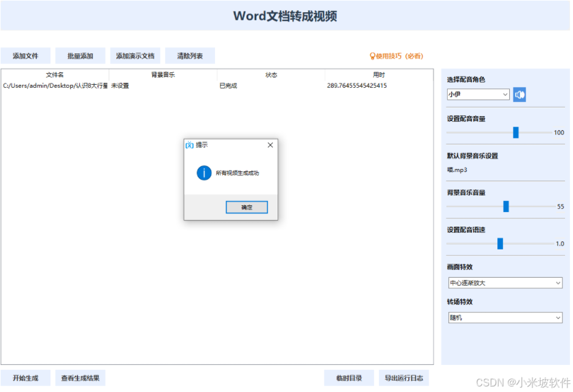This screenshot has width=573, height=392.
Task: Click 清除列表 button
Action: click(190, 56)
